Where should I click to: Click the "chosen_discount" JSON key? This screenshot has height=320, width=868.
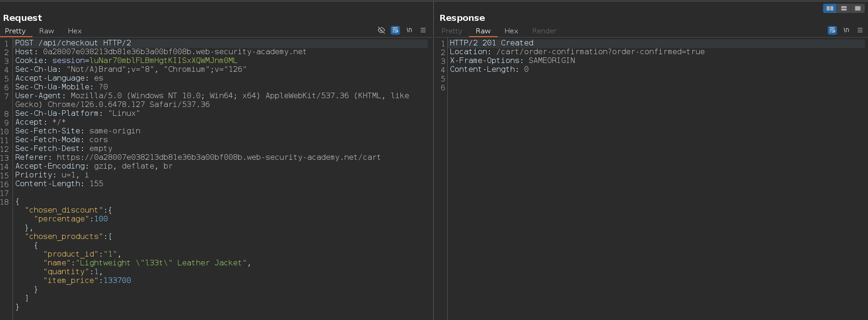[x=64, y=210]
